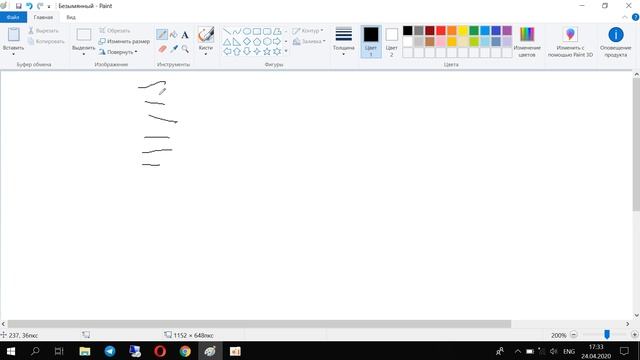Pick the purple color swatch
640x360 pixels.
pyautogui.click(x=507, y=31)
